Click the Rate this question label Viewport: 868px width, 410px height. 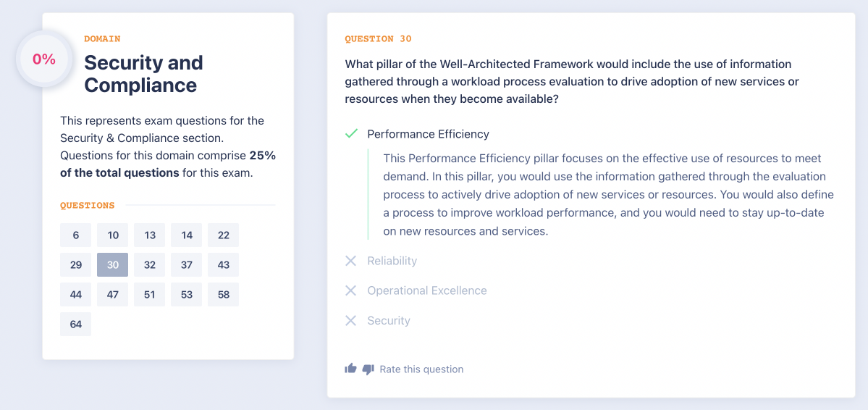(x=421, y=369)
